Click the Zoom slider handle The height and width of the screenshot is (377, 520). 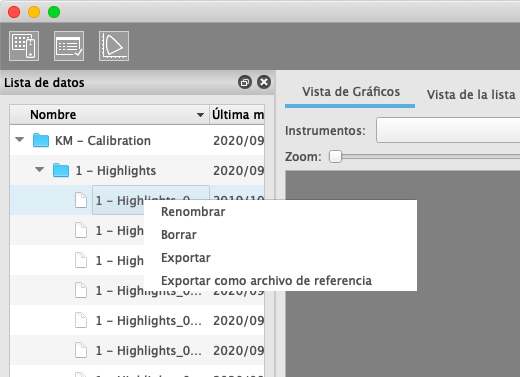tap(335, 156)
